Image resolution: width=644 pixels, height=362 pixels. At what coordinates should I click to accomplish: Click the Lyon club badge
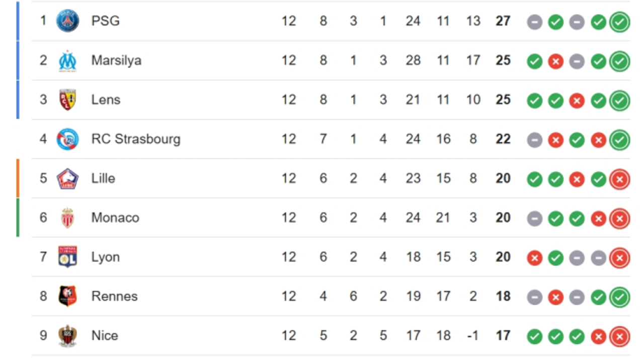tap(67, 257)
